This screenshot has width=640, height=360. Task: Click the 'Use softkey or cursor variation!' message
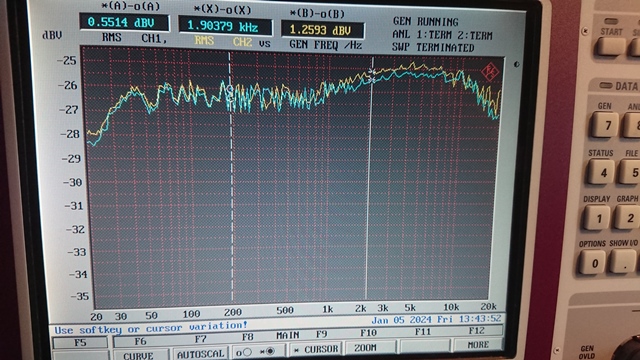151,328
